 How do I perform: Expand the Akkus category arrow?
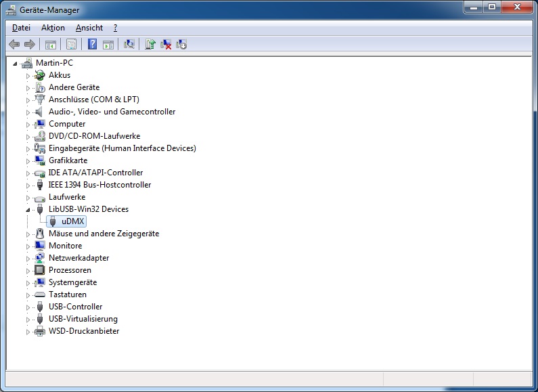point(28,76)
